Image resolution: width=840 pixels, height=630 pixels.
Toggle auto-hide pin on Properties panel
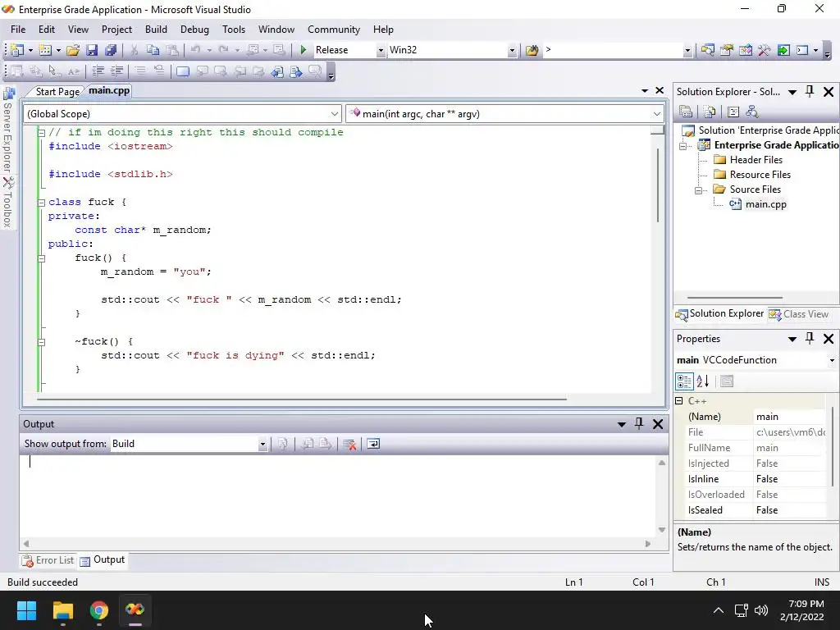[x=810, y=338]
